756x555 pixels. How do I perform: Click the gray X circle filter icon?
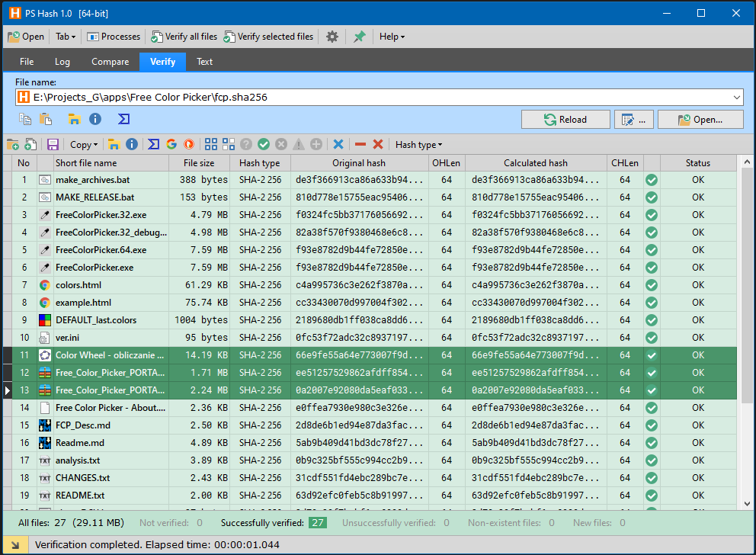tap(281, 144)
